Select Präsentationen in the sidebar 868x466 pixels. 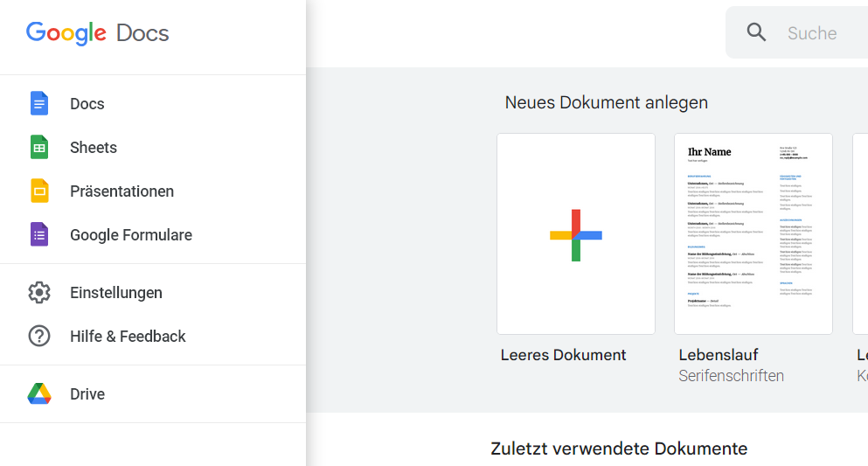122,191
